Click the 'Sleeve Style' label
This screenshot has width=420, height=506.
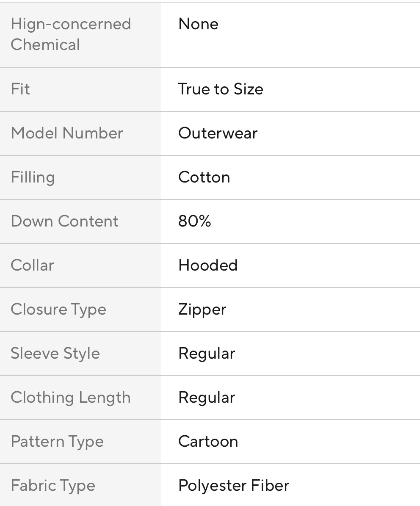coord(55,354)
